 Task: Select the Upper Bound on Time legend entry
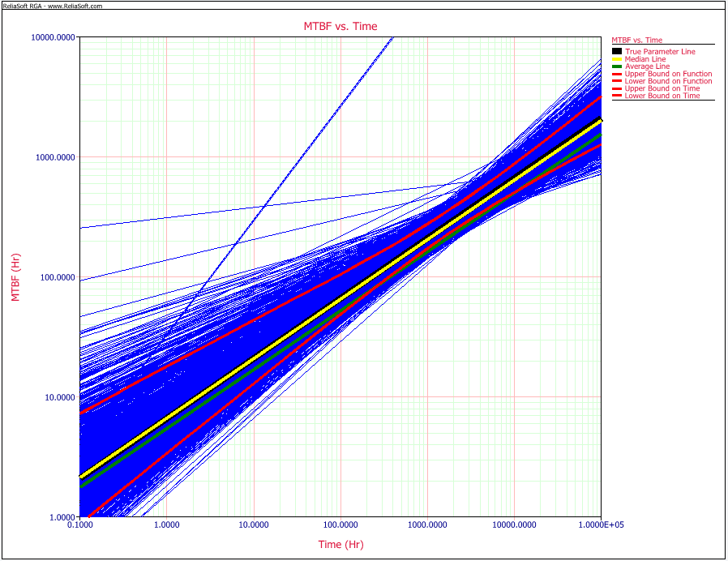[662, 88]
